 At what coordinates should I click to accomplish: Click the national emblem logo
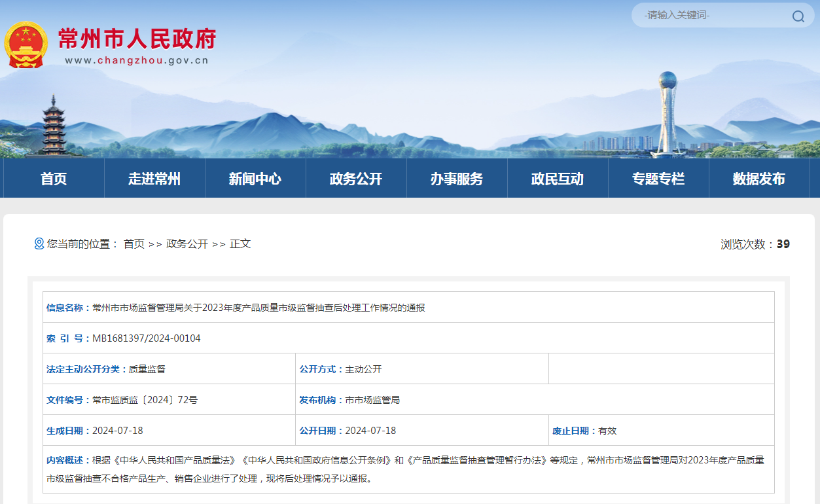[26, 44]
